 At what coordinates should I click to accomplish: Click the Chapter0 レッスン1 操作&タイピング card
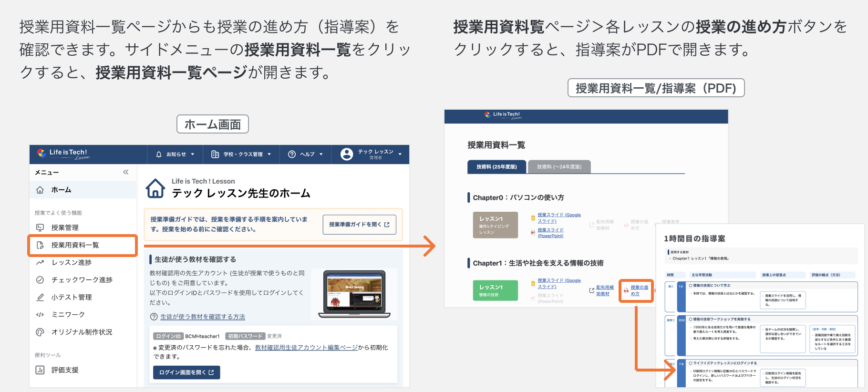pyautogui.click(x=496, y=225)
